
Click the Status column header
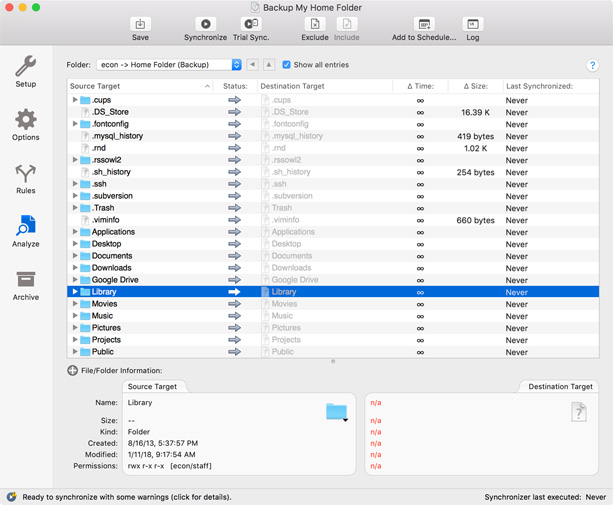coord(235,86)
